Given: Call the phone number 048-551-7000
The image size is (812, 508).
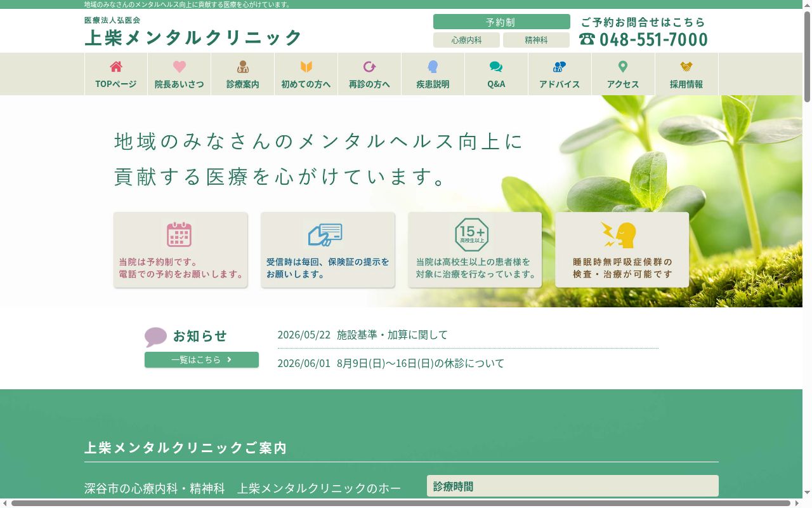Looking at the screenshot, I should [x=653, y=39].
